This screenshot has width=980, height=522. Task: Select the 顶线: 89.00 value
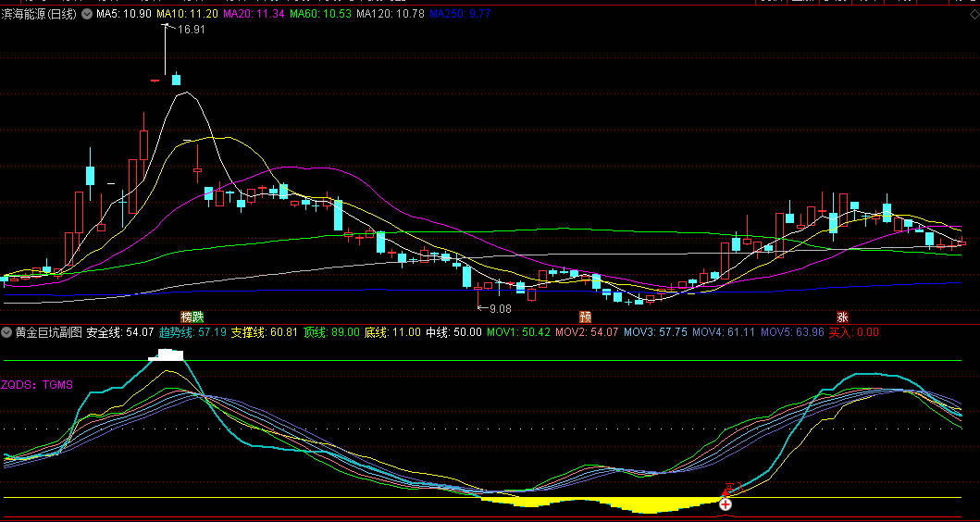331,332
